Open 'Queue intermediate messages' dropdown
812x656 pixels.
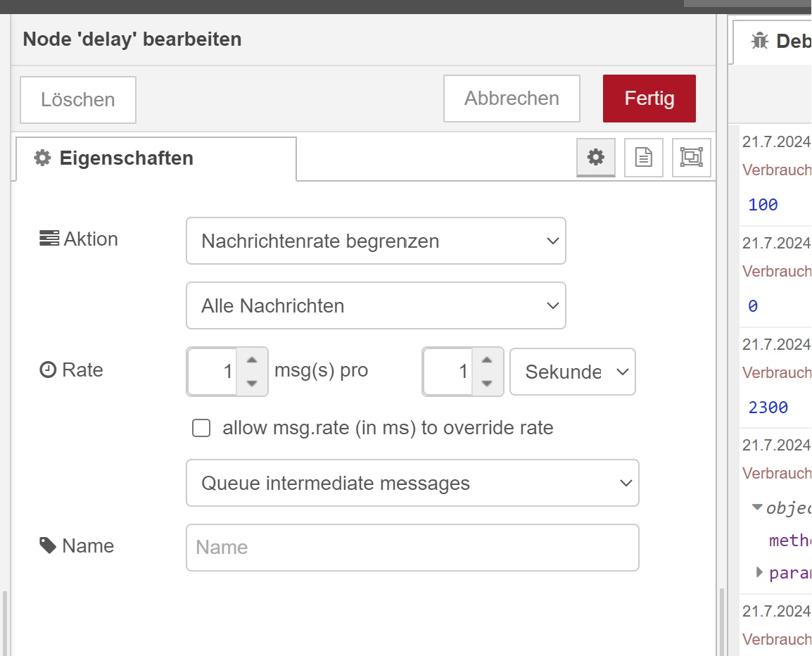(x=412, y=483)
